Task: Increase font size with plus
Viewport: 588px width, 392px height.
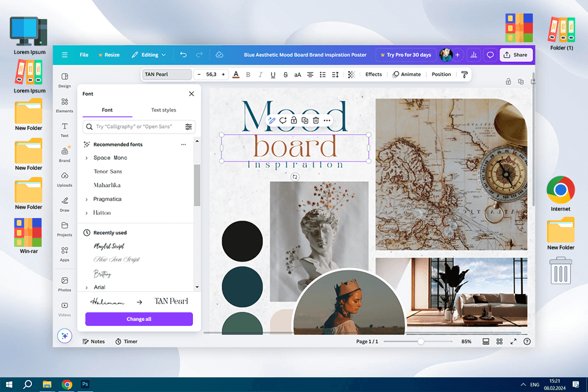Action: [223, 74]
